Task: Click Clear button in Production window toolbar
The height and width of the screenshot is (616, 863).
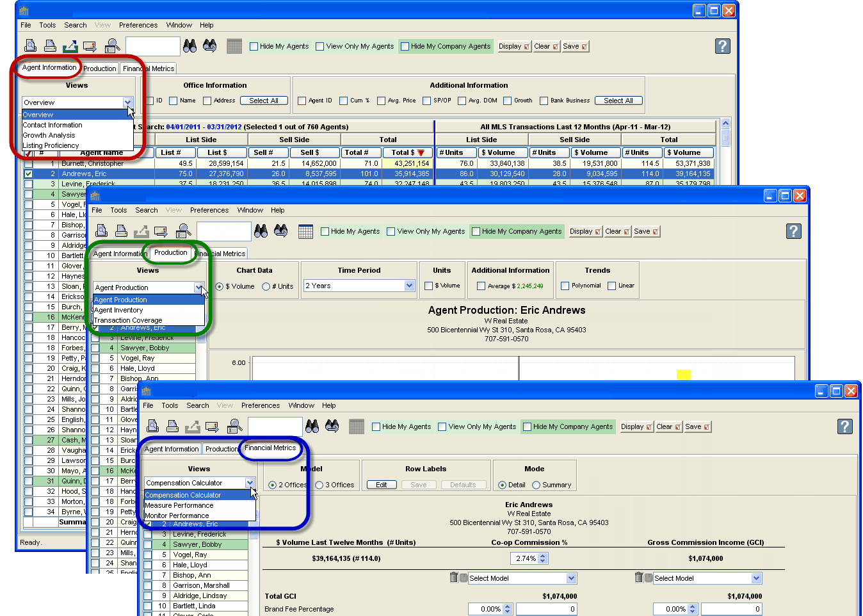Action: pyautogui.click(x=618, y=231)
